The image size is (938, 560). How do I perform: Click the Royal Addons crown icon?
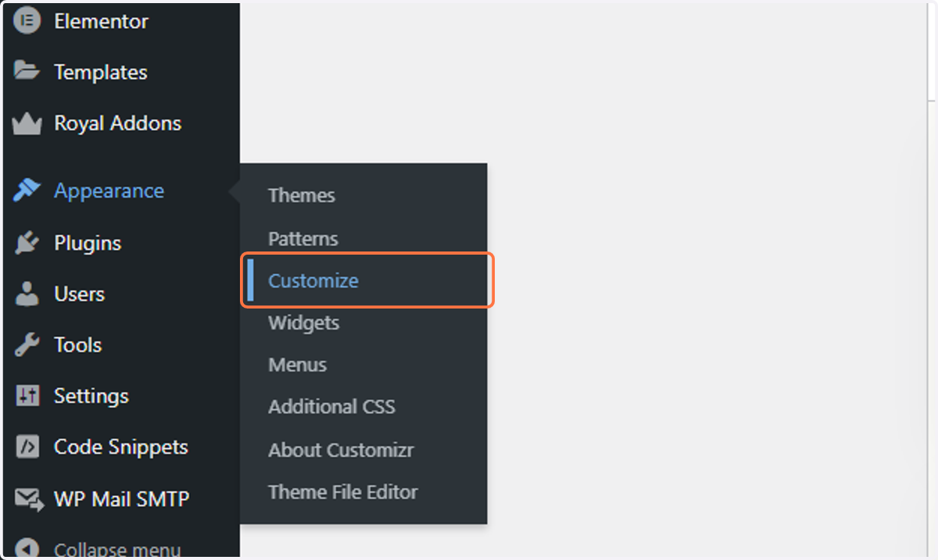[x=27, y=123]
